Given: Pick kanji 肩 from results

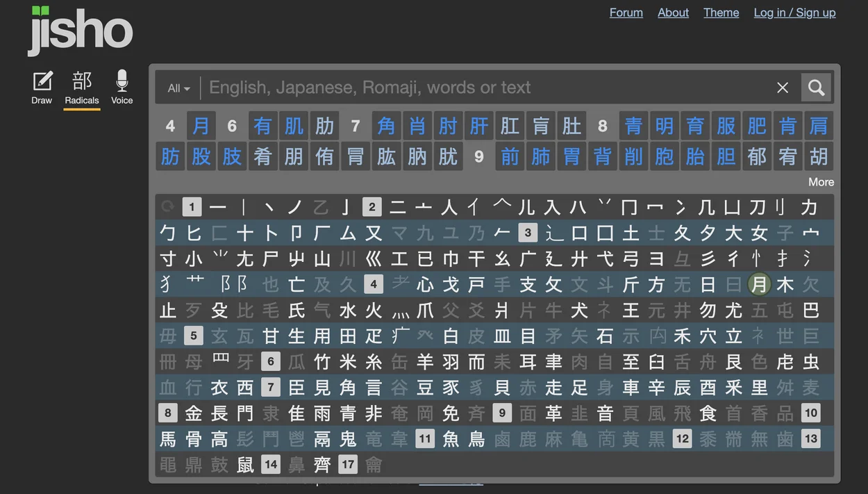Looking at the screenshot, I should click(x=819, y=126).
